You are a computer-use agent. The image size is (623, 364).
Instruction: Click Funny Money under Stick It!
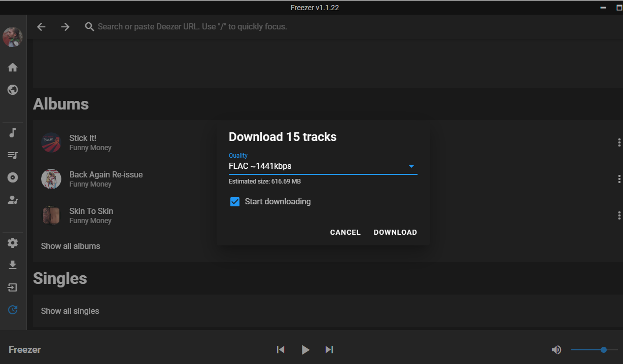tap(90, 148)
